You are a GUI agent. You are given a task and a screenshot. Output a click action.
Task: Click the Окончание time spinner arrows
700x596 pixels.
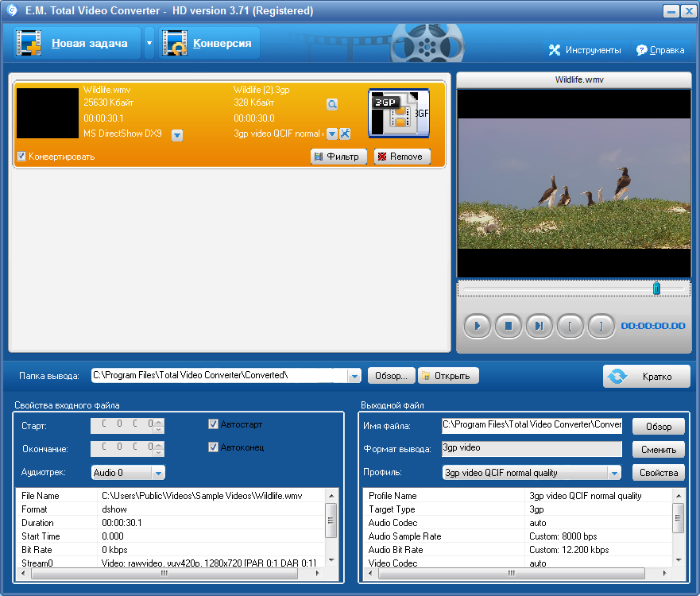tap(159, 449)
